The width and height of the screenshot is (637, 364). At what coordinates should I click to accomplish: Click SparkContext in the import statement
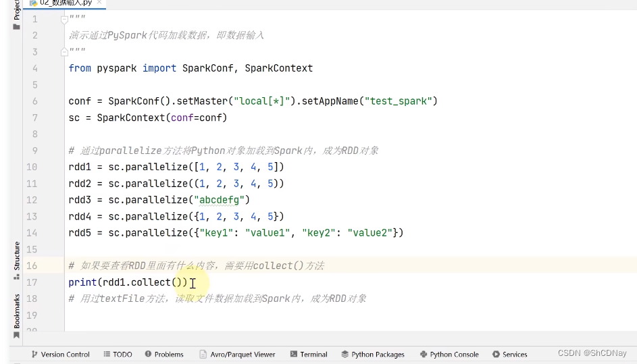(279, 68)
